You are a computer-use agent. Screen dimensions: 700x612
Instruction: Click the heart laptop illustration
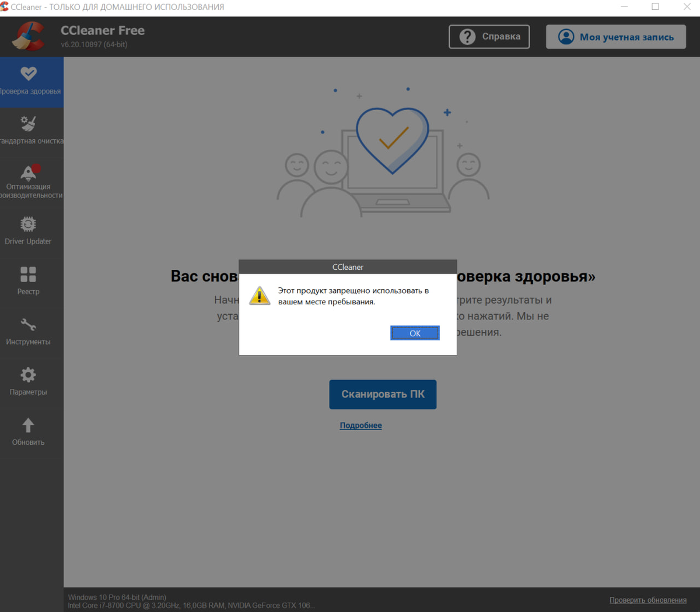point(383,152)
